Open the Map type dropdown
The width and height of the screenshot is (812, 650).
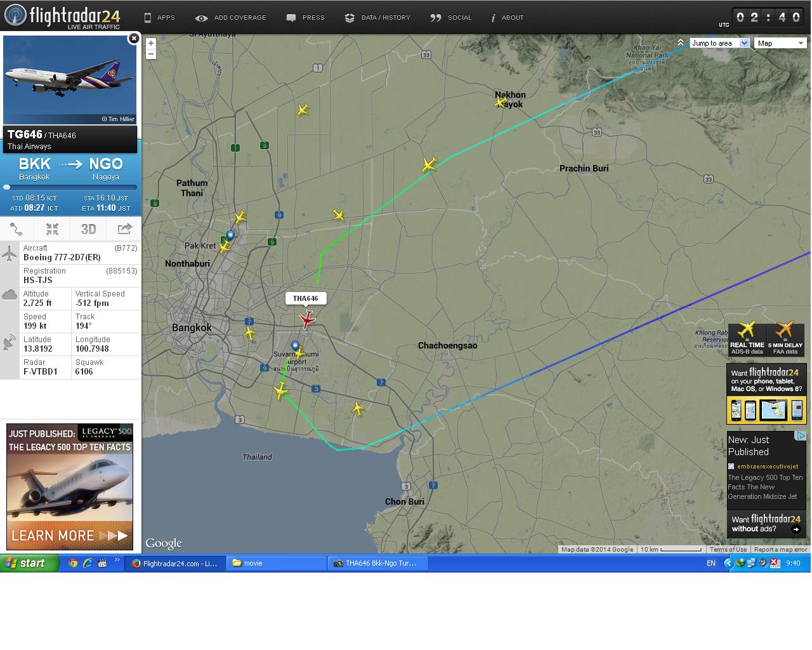[x=780, y=43]
